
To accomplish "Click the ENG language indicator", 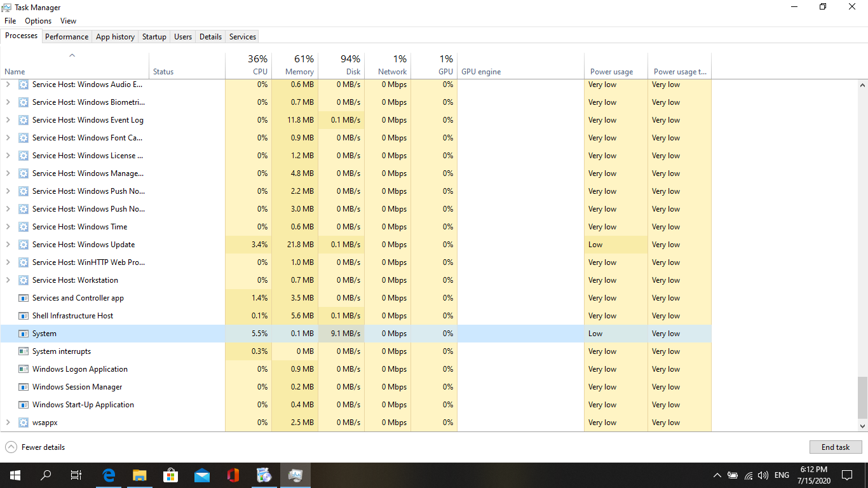I will [781, 475].
